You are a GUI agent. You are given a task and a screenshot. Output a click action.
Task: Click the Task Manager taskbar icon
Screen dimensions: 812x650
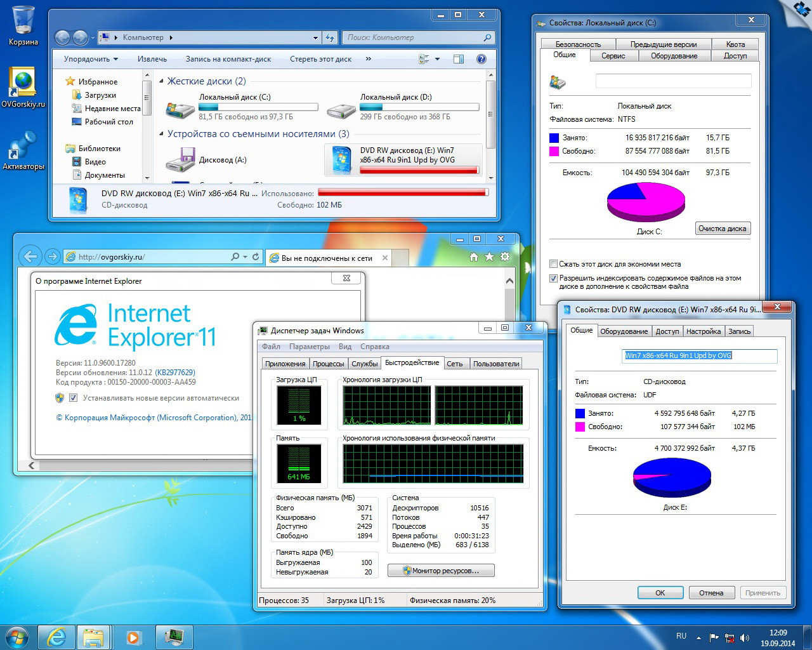point(174,637)
